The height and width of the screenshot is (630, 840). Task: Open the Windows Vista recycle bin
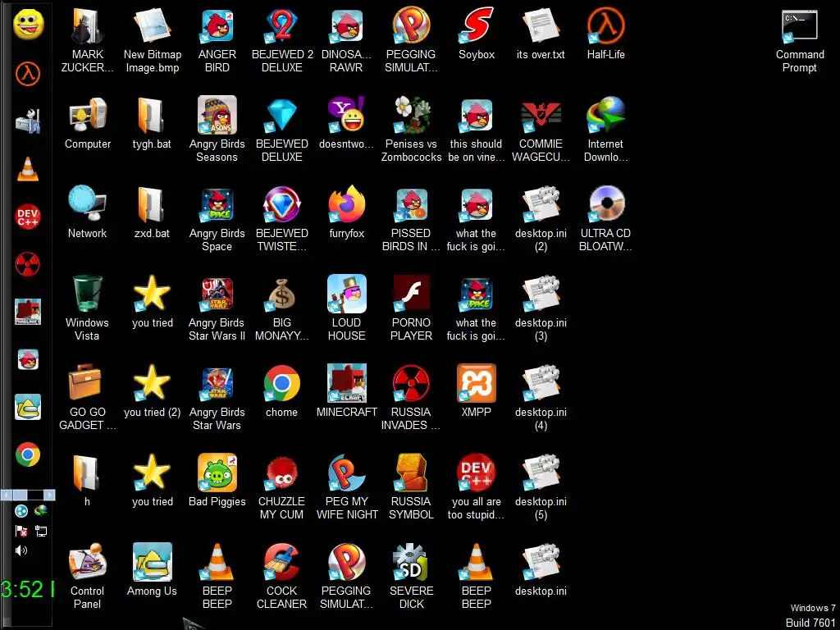87,309
